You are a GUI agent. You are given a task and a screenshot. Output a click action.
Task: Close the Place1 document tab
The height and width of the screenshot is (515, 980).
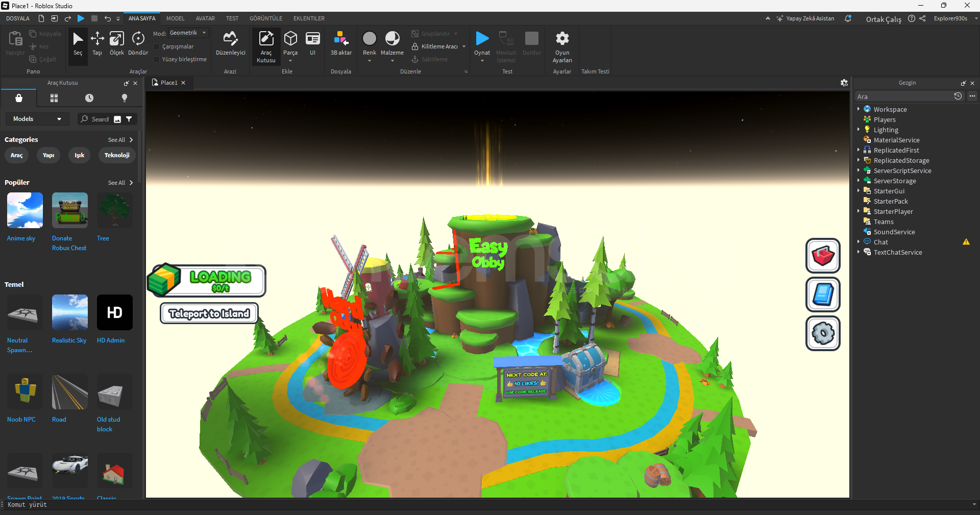tap(183, 83)
